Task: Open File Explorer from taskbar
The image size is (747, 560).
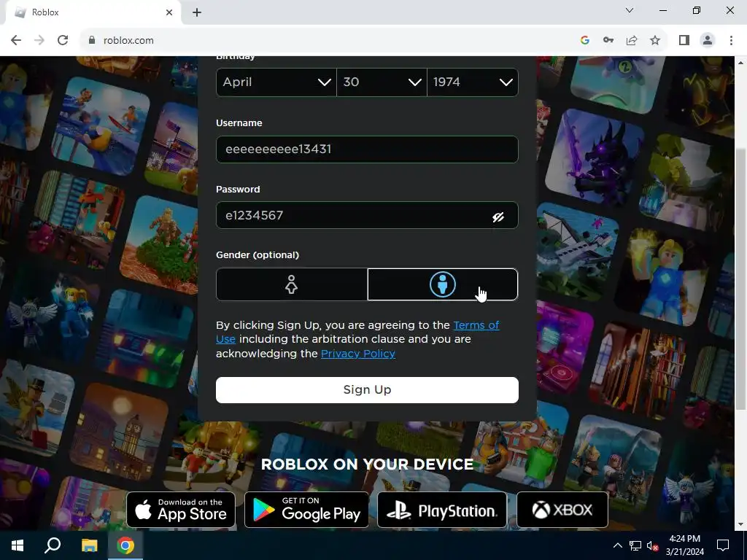Action: [x=89, y=545]
